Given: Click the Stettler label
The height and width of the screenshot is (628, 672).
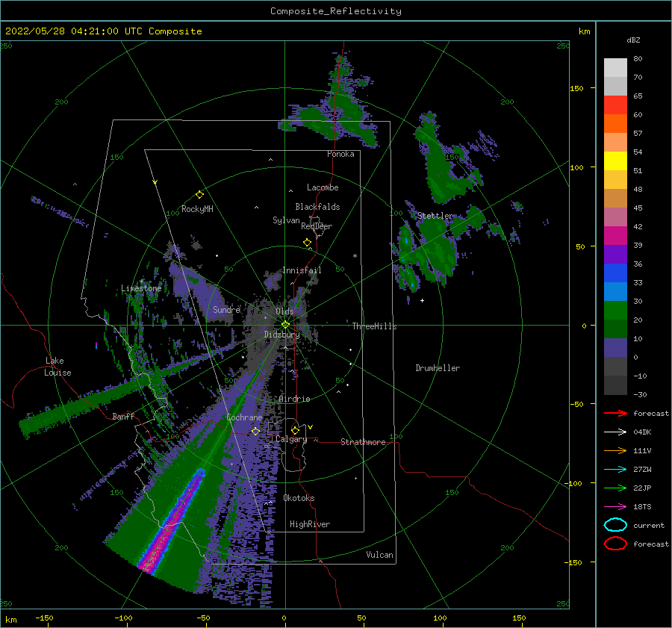Looking at the screenshot, I should pyautogui.click(x=435, y=216).
